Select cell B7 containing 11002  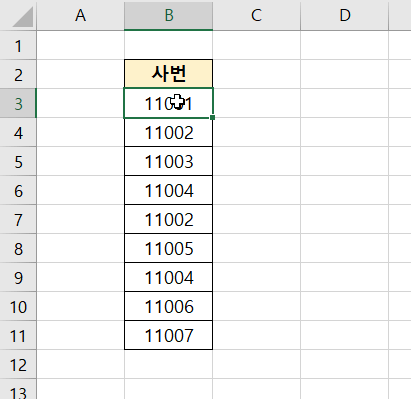168,219
